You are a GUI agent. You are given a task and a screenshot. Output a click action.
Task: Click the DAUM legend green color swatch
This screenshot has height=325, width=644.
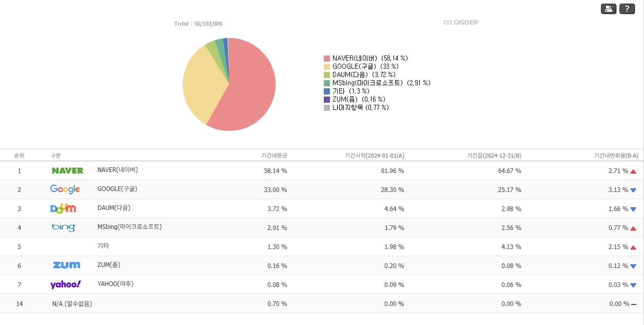[327, 75]
